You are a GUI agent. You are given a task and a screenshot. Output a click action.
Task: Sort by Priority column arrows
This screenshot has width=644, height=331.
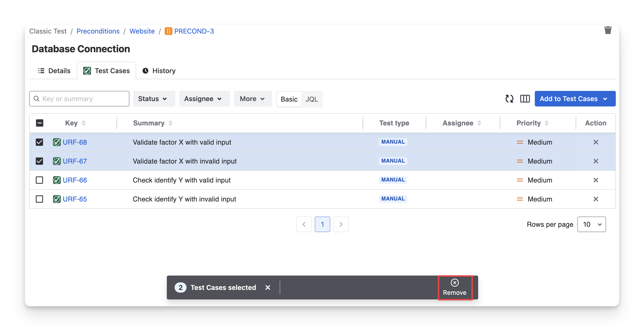click(546, 123)
